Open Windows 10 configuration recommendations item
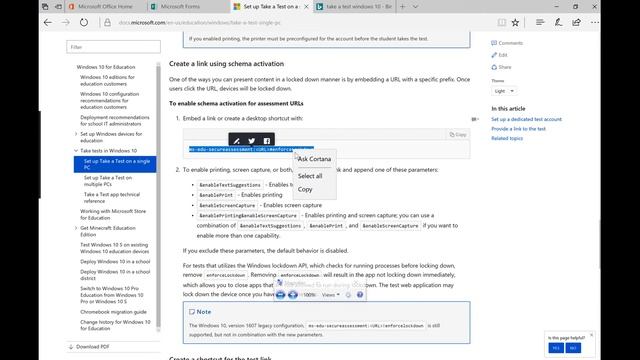 click(109, 100)
